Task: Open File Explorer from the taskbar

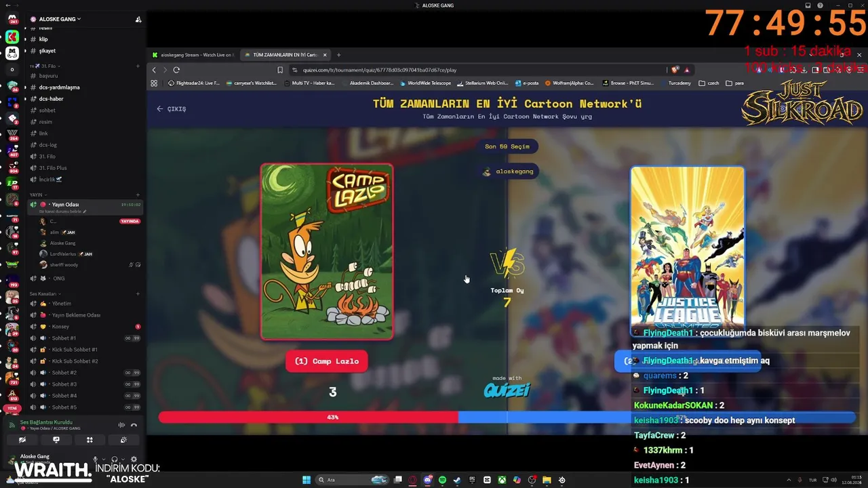Action: tap(547, 480)
